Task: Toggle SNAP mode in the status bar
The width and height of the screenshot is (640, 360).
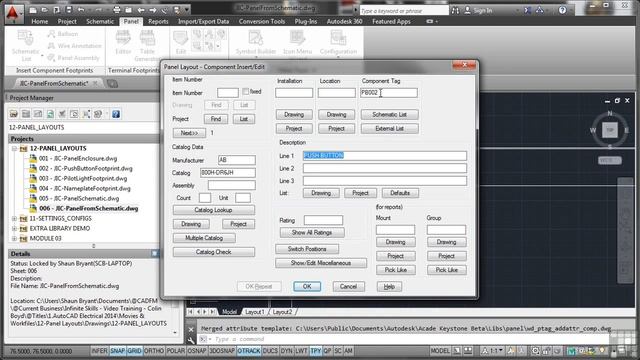Action: [x=118, y=351]
